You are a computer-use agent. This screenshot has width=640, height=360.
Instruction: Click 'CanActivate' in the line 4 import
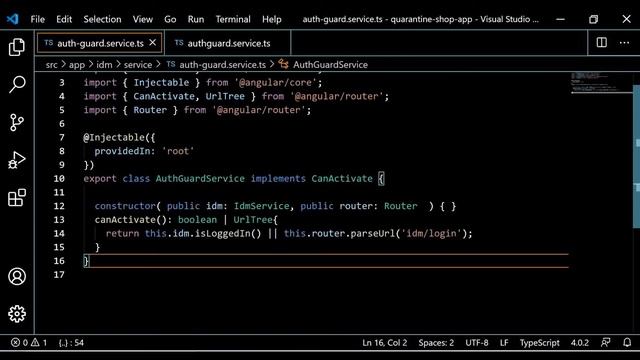click(x=164, y=96)
